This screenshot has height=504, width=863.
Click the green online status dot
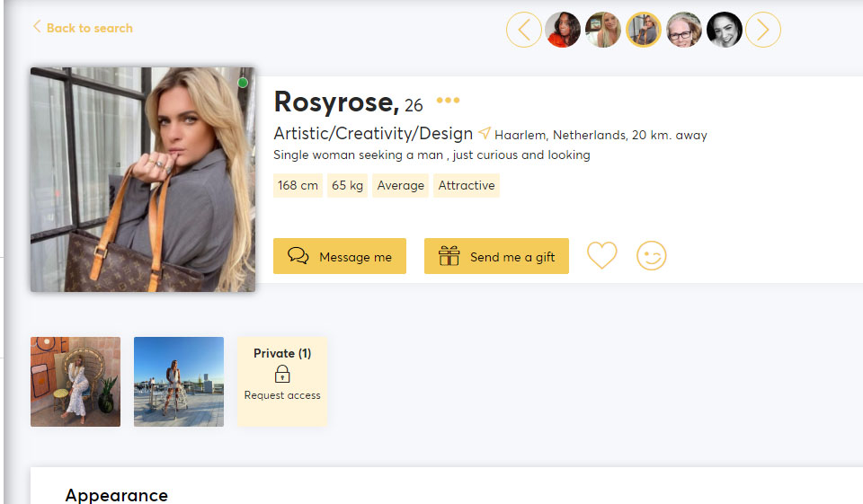(243, 83)
